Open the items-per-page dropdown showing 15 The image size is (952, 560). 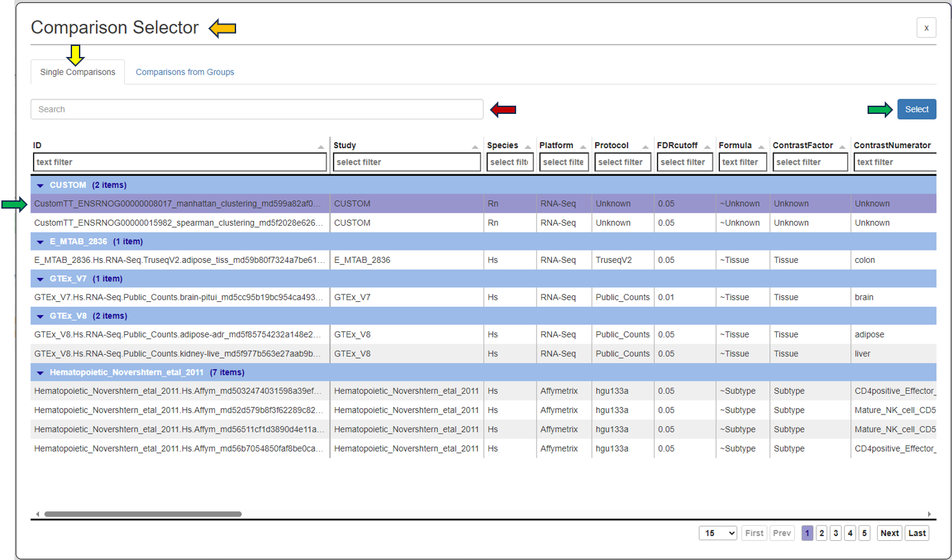[718, 533]
